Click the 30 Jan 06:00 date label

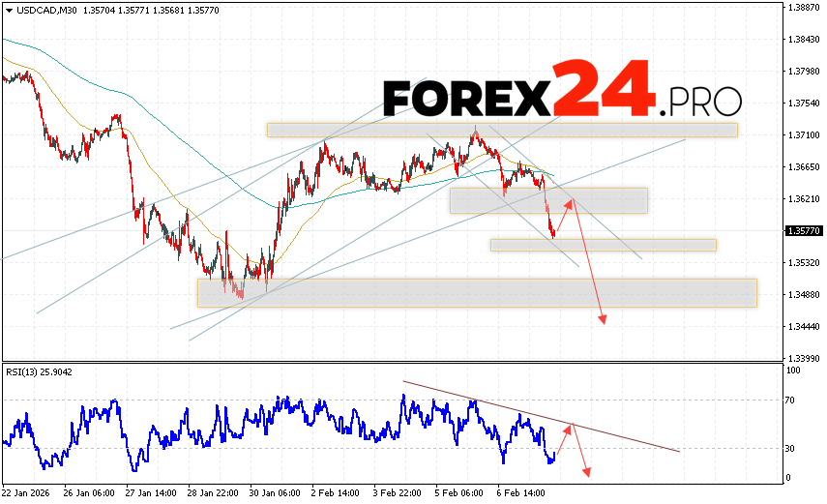274,491
